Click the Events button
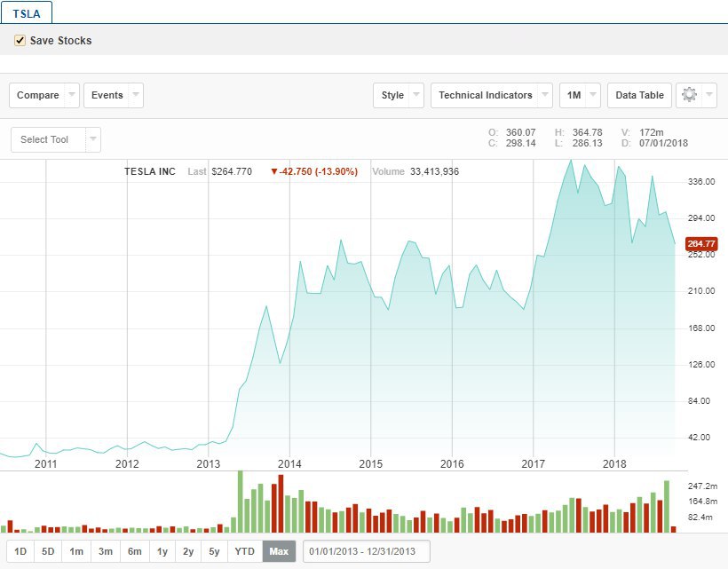Viewport: 728px width, 569px height. [107, 95]
